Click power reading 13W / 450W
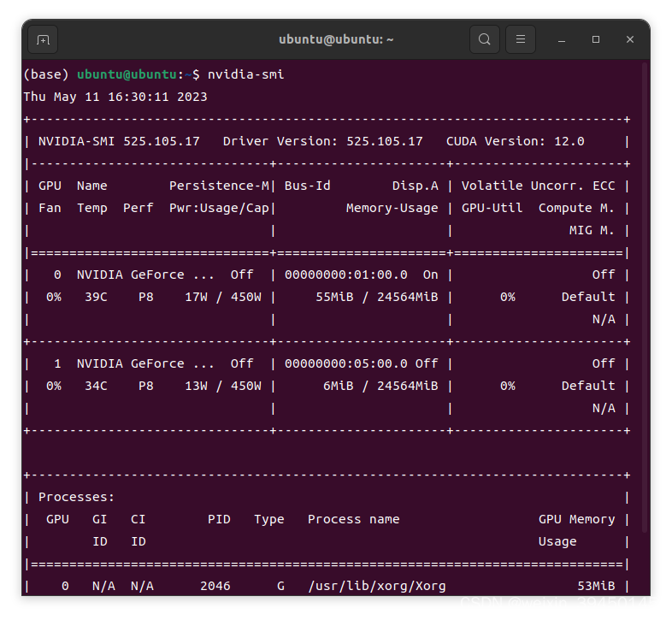 click(x=223, y=387)
